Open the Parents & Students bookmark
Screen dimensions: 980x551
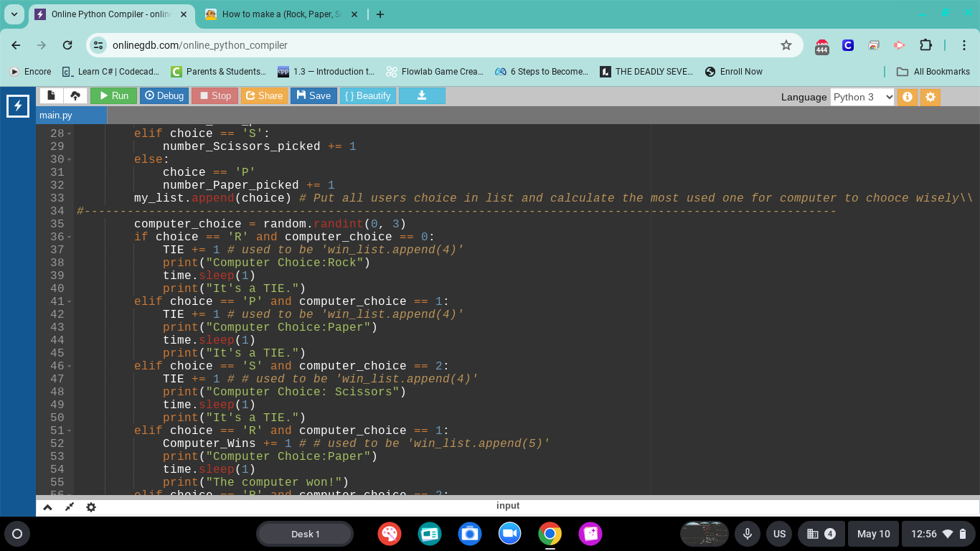219,72
